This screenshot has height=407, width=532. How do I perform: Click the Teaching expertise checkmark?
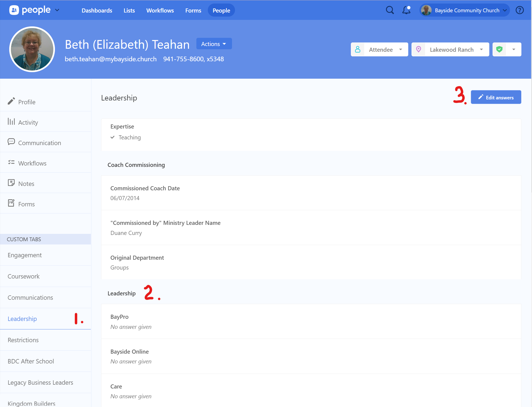(113, 137)
